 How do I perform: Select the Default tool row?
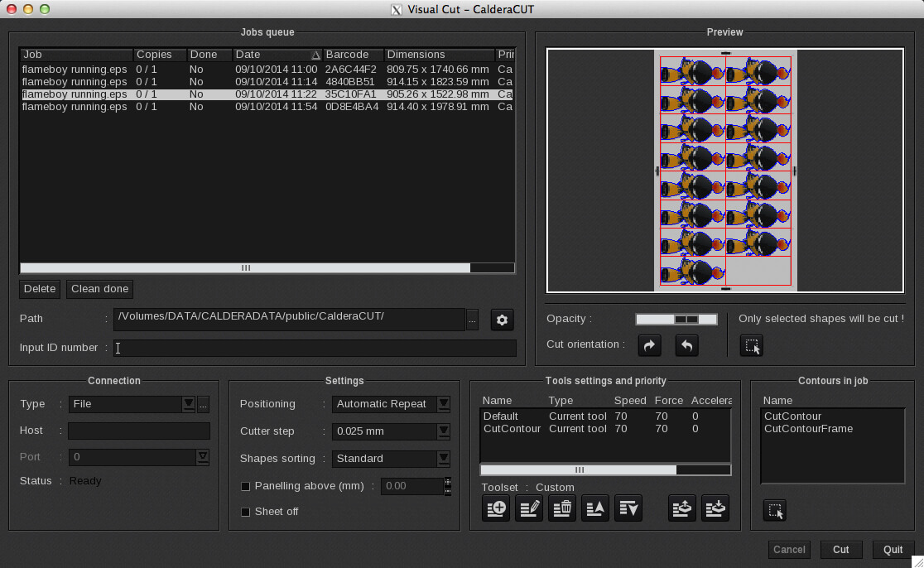pyautogui.click(x=606, y=416)
